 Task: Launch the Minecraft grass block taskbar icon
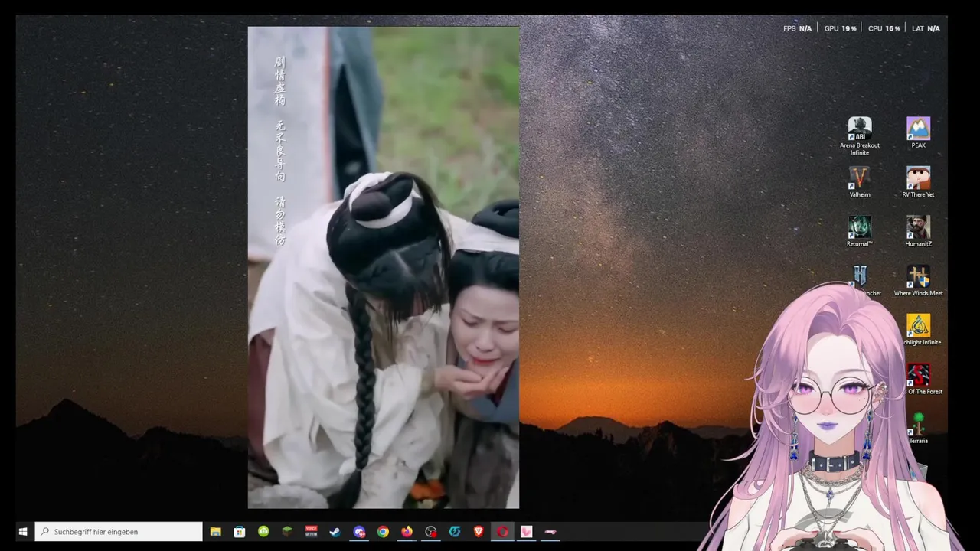point(287,532)
